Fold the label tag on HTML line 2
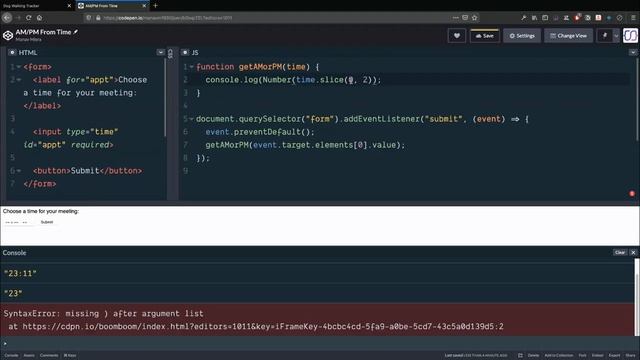The image size is (640, 360). [x=19, y=80]
